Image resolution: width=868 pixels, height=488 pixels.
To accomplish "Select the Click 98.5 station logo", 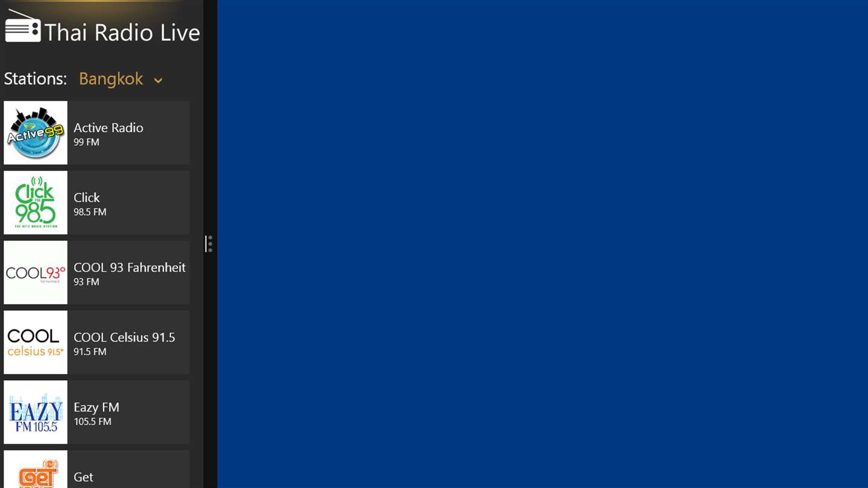I will [x=36, y=202].
